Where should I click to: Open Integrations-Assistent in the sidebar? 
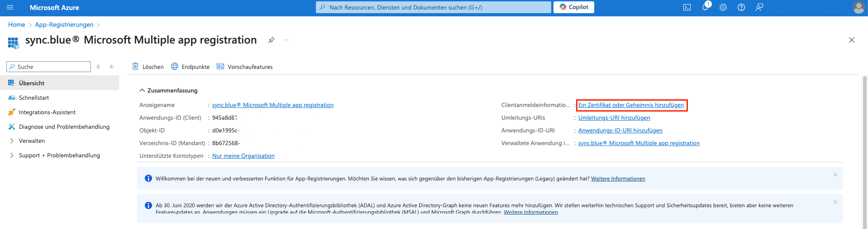click(47, 112)
